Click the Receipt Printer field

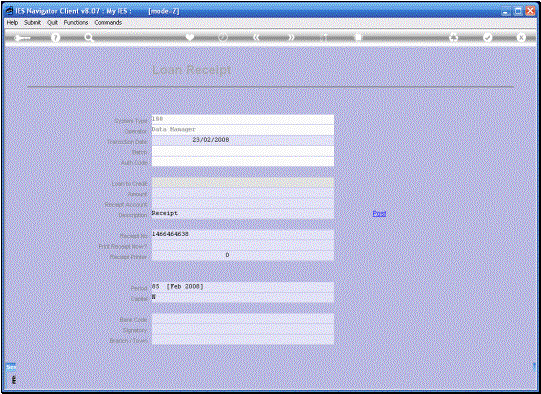(x=243, y=255)
